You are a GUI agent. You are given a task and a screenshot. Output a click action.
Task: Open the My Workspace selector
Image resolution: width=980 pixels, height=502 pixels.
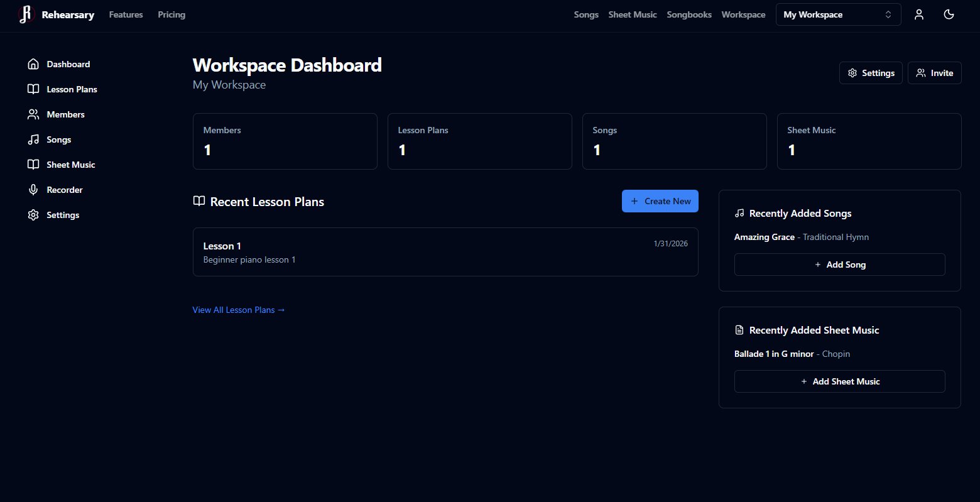[838, 14]
